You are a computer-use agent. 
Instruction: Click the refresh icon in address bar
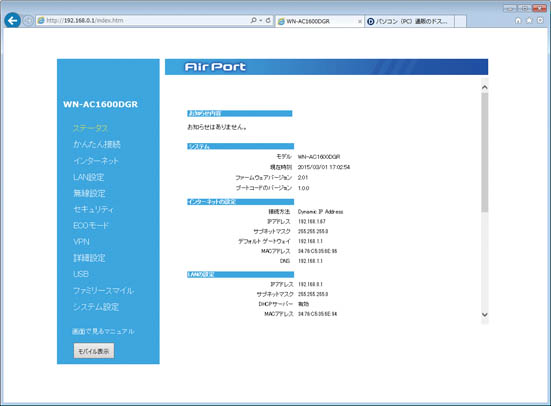click(x=268, y=20)
